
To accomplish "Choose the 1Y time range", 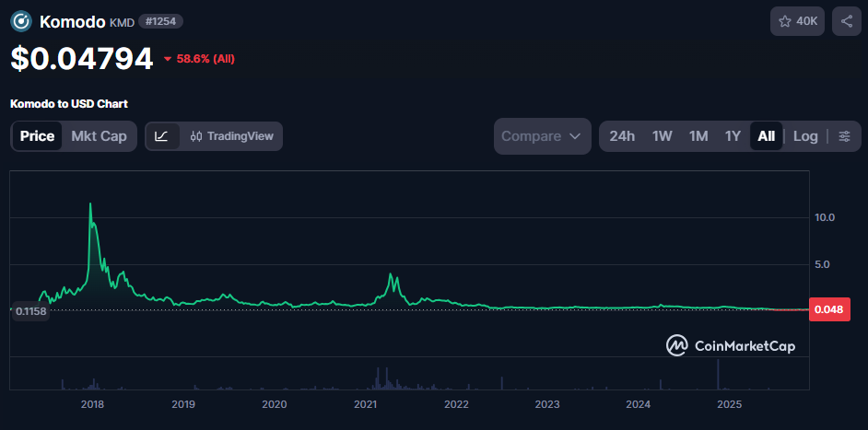I will pyautogui.click(x=733, y=136).
